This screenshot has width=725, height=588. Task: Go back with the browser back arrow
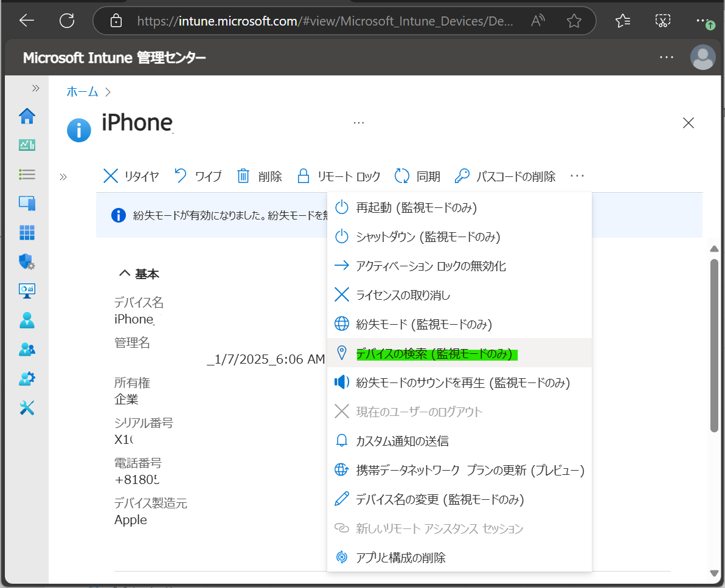[x=27, y=20]
